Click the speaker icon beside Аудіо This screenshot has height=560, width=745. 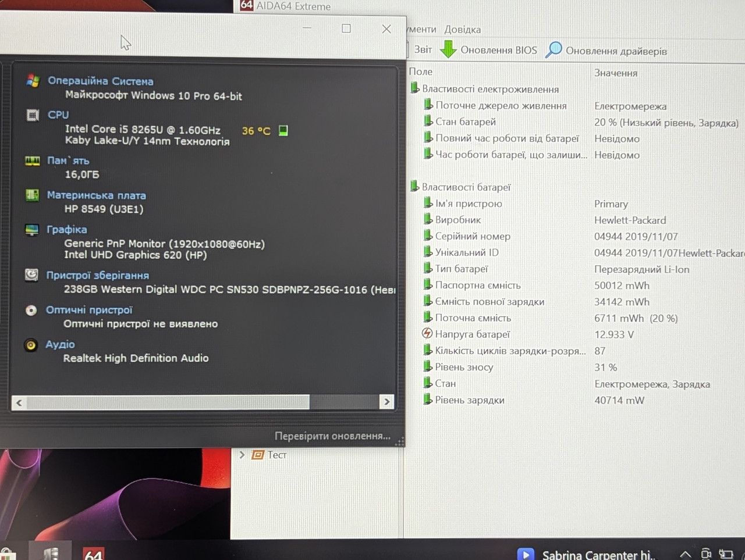[x=31, y=345]
